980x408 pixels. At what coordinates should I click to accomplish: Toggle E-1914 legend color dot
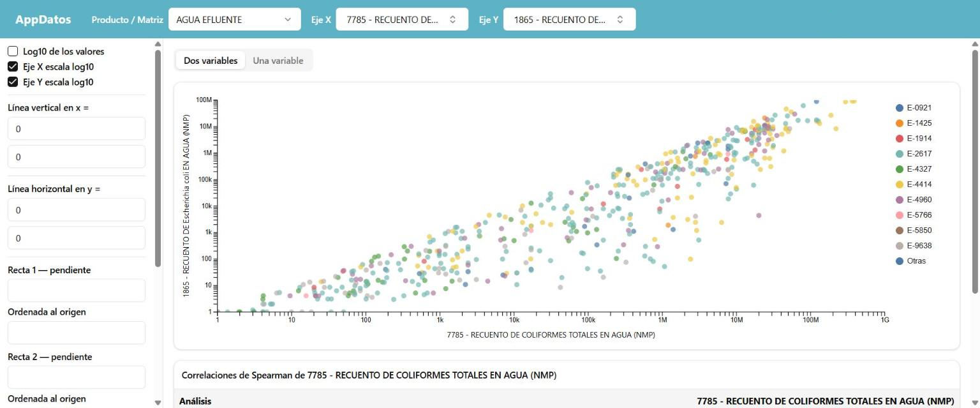[900, 139]
